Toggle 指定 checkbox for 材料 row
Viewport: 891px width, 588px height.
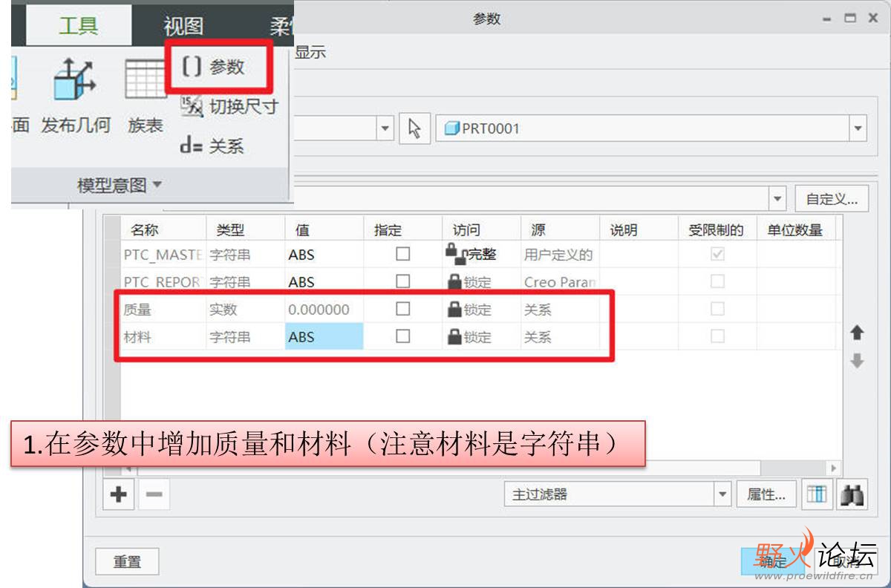(x=402, y=336)
